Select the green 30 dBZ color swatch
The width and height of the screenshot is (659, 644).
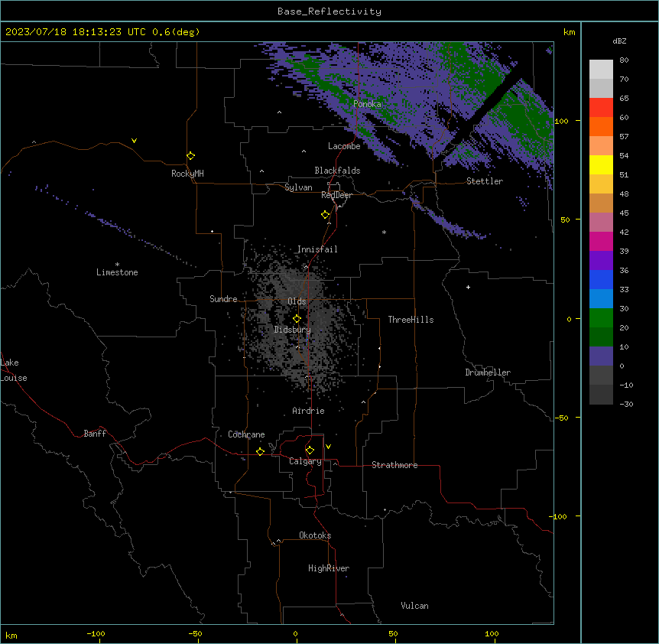pyautogui.click(x=601, y=318)
